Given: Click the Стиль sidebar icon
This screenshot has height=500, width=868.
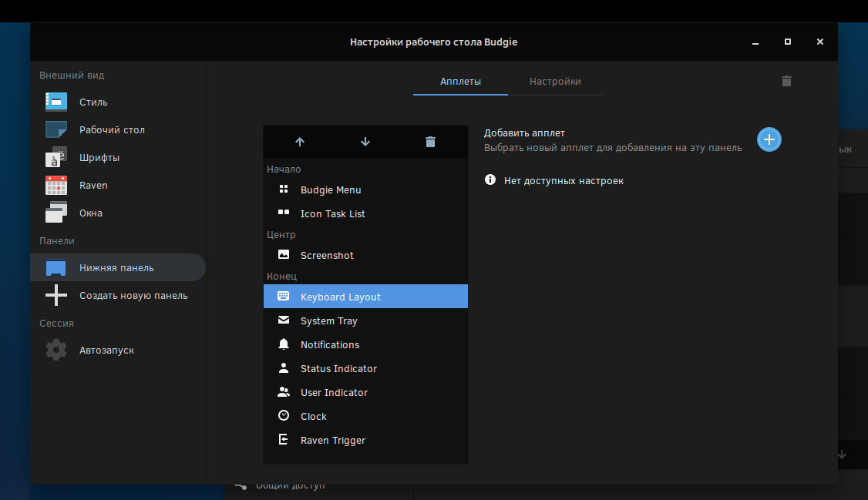Looking at the screenshot, I should click(x=56, y=102).
